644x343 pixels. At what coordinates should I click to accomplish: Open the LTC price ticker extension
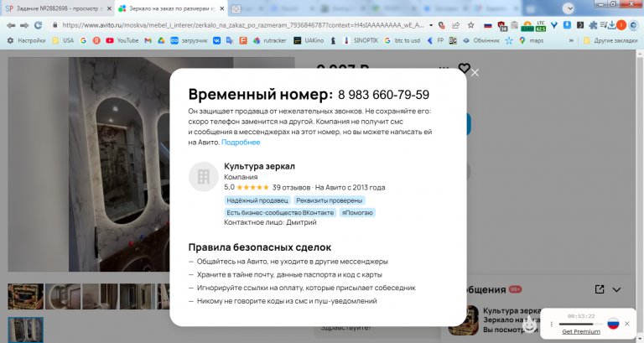[x=541, y=26]
